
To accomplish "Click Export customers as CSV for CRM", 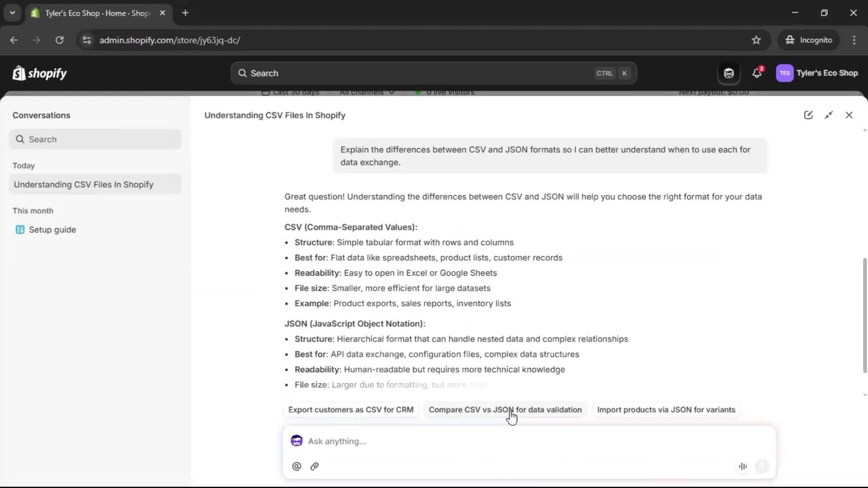I will tap(351, 410).
